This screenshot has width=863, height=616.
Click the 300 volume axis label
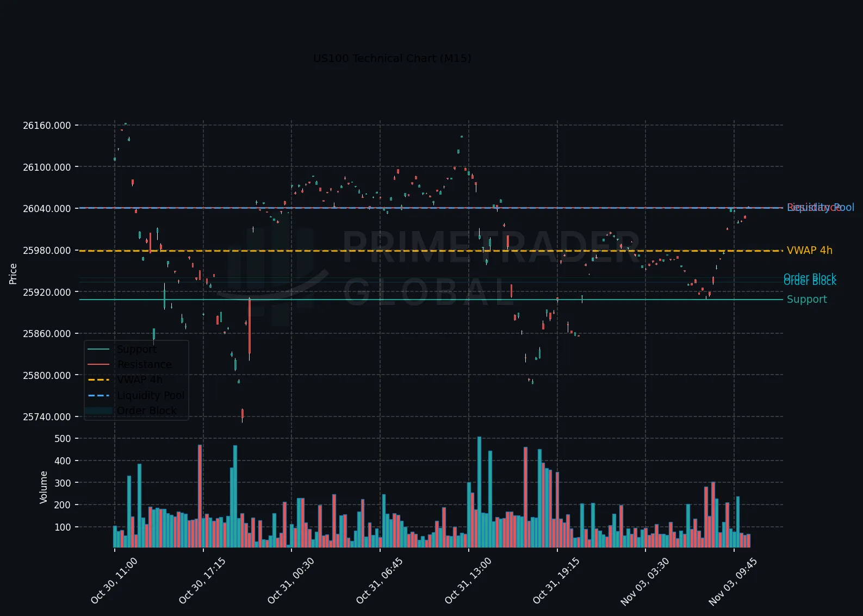(x=63, y=483)
